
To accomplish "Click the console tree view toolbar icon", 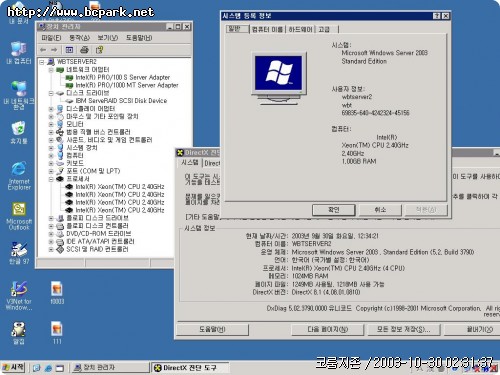I will click(69, 50).
